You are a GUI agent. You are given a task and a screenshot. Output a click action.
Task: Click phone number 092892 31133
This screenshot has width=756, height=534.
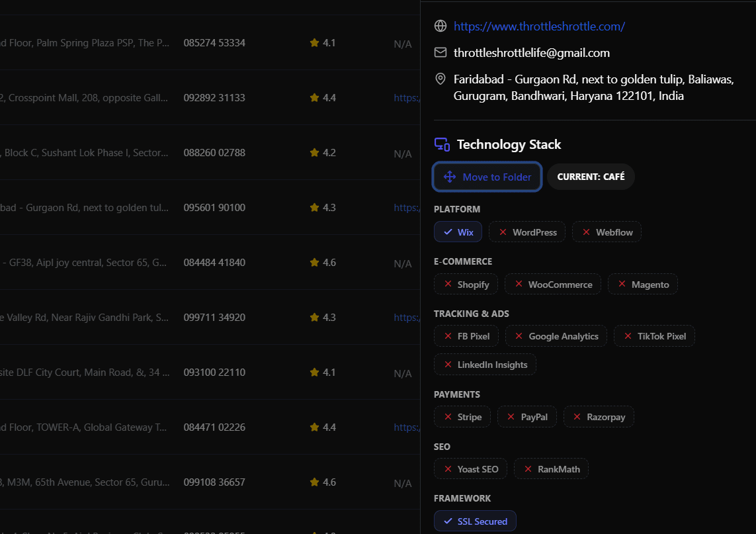coord(214,98)
